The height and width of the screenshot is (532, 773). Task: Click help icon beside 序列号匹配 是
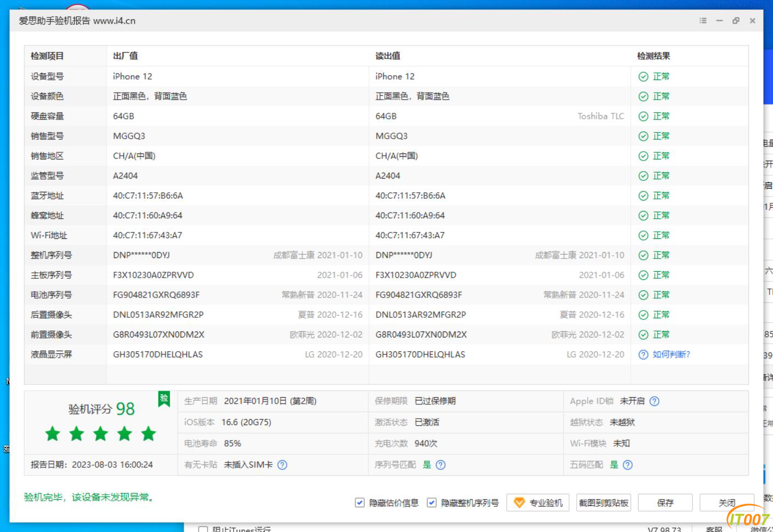[x=440, y=465]
